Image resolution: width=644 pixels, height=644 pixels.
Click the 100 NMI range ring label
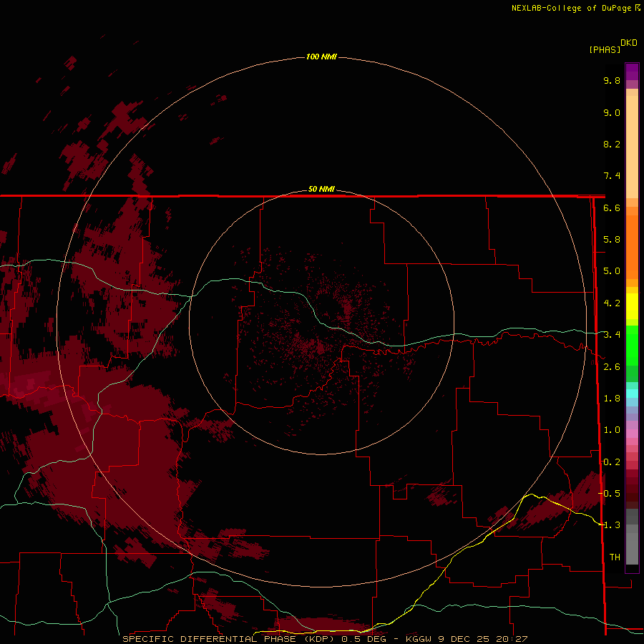coord(321,57)
